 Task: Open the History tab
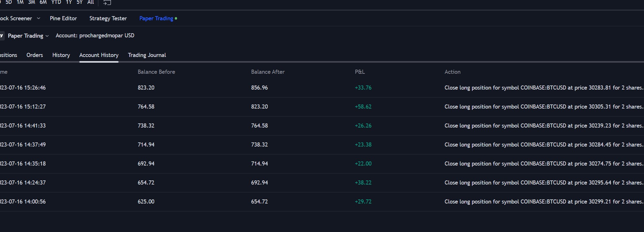point(61,55)
